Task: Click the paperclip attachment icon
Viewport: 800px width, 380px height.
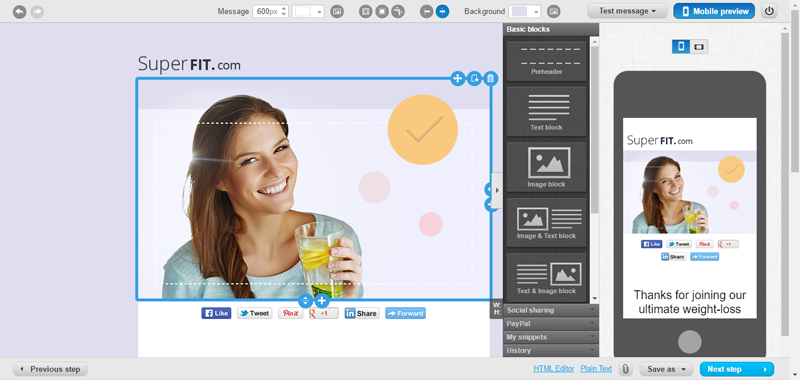Action: pyautogui.click(x=626, y=369)
